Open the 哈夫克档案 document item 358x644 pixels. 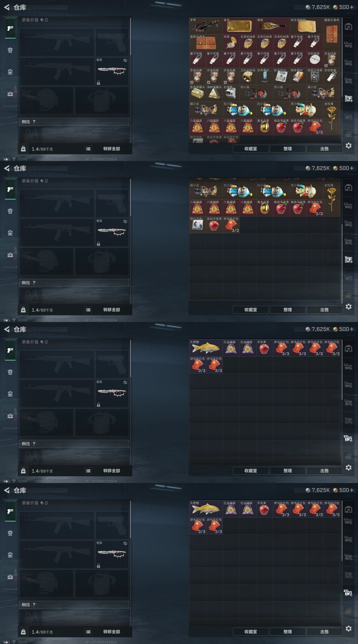point(307,26)
